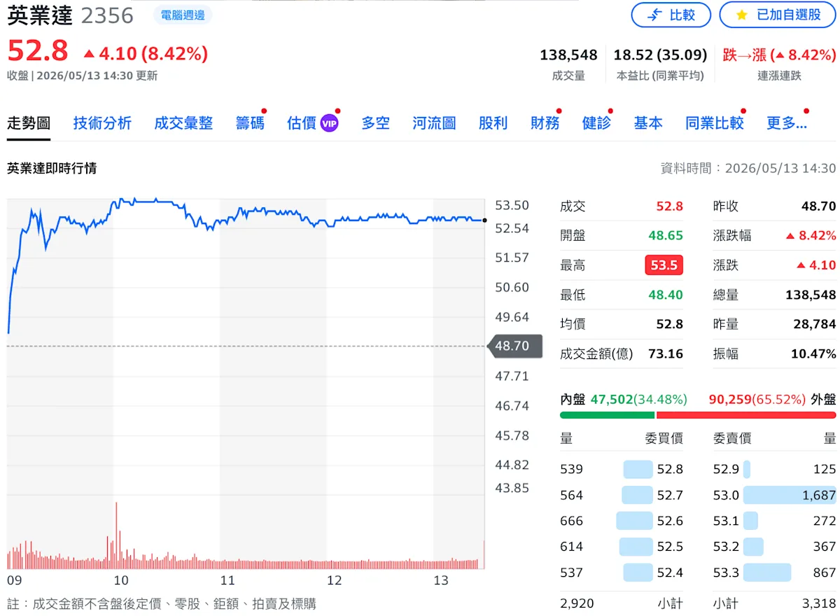Open the 成交彙整 tab
840x616 pixels.
click(183, 124)
